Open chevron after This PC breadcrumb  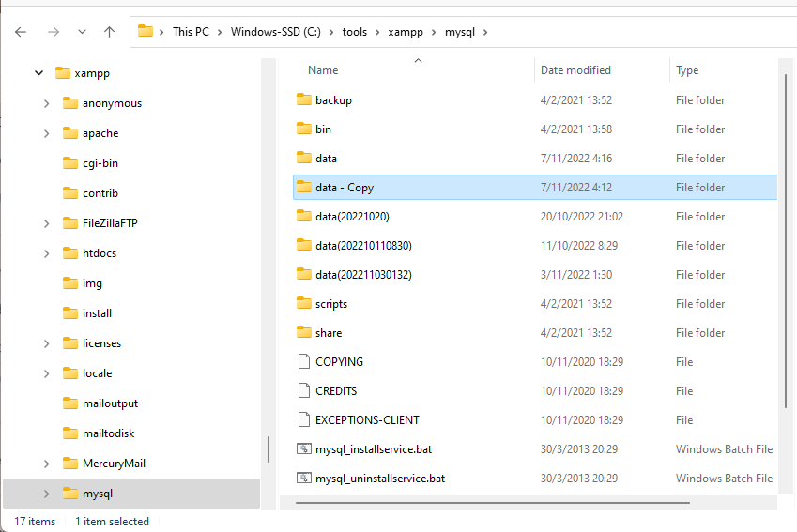pos(220,33)
